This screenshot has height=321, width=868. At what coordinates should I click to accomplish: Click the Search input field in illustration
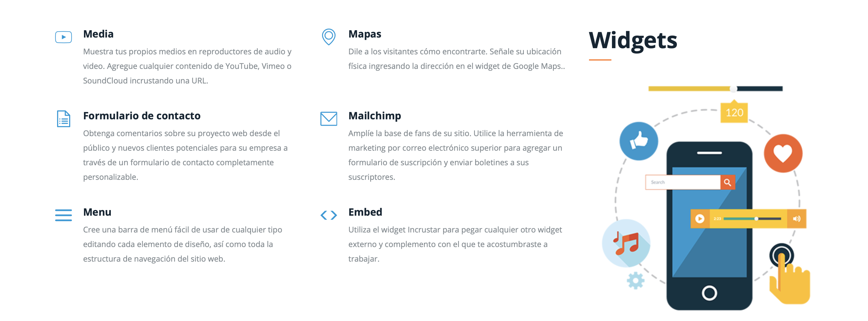[683, 182]
